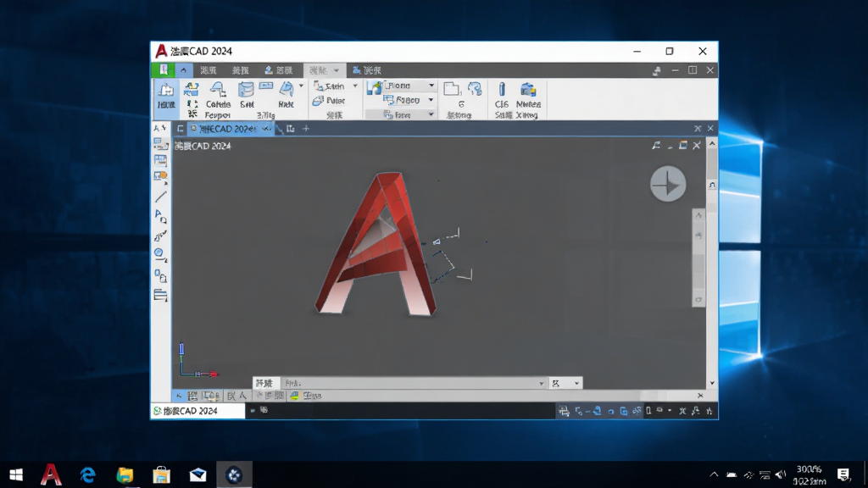
Task: Maximize the viewport using its restore icon
Action: 683,145
